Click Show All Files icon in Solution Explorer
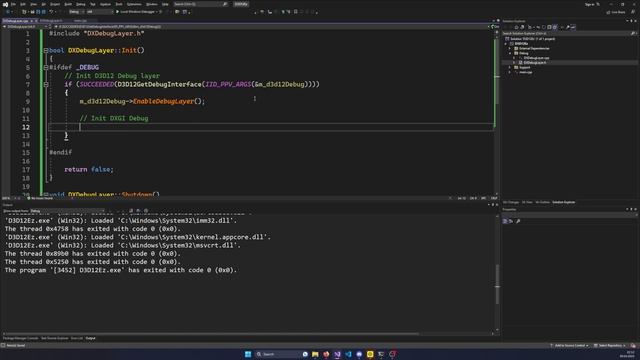This screenshot has width=640, height=360. (x=555, y=27)
